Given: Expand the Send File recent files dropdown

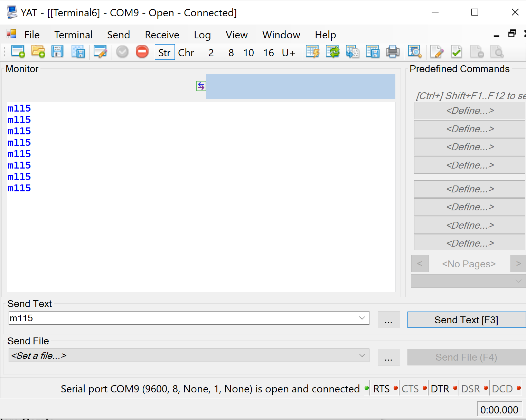Looking at the screenshot, I should coord(362,355).
